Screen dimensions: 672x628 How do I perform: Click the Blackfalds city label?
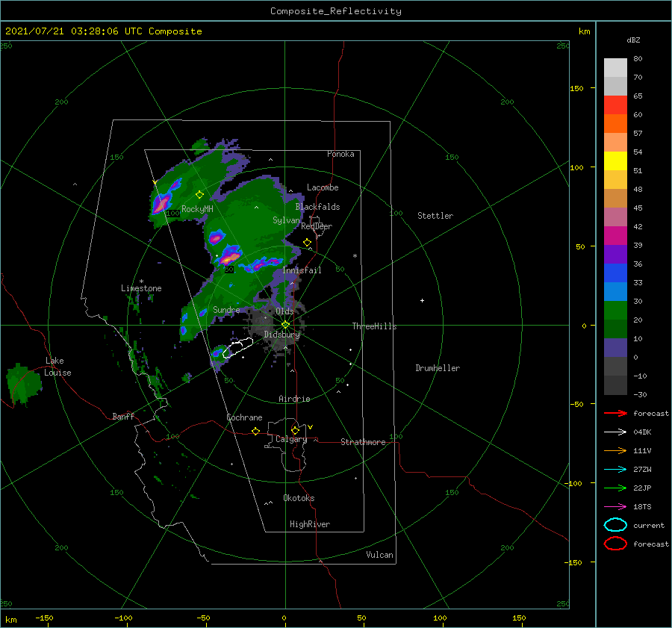point(317,207)
